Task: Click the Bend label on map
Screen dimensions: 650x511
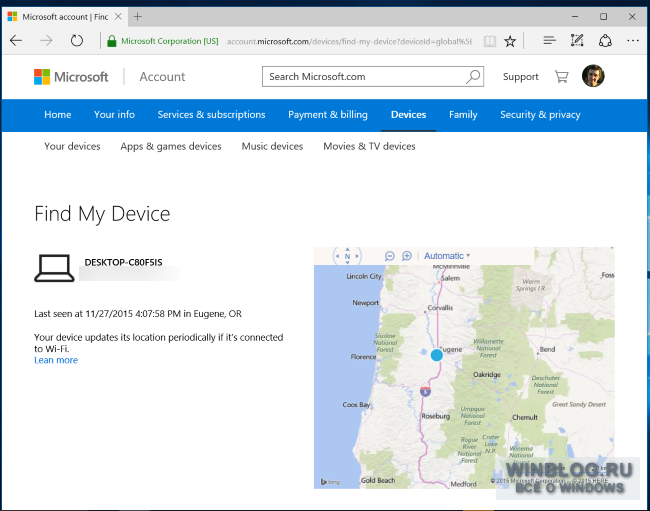Action: coord(547,349)
